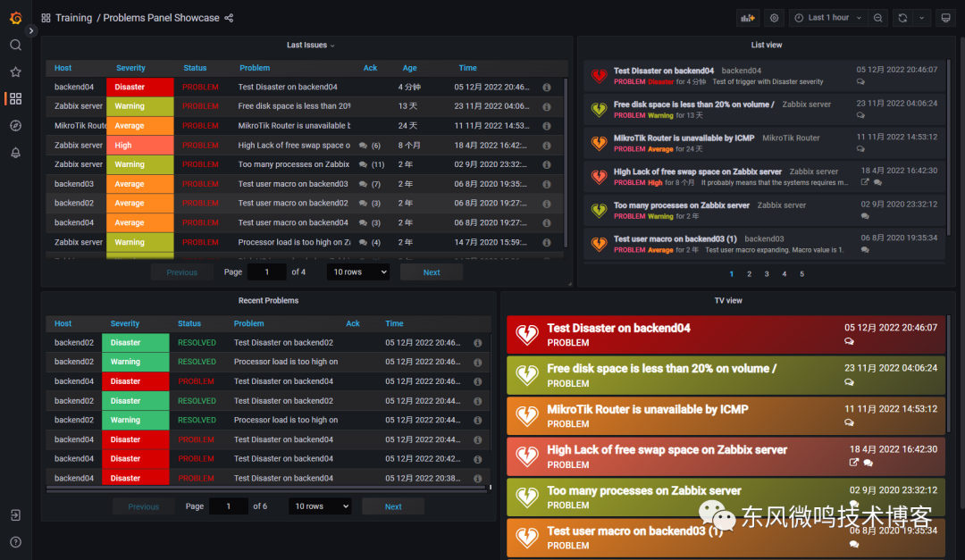The height and width of the screenshot is (560, 965).
Task: Click 'Test user macro on backend02' problem text
Action: click(293, 203)
